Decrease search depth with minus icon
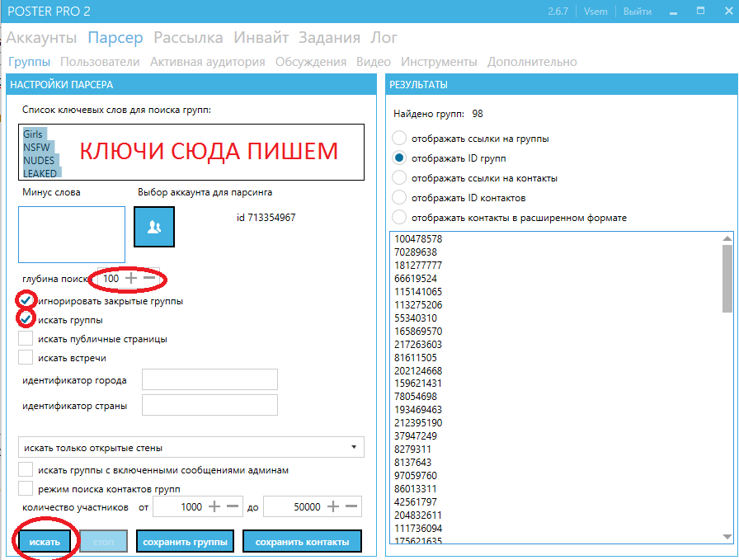 [149, 279]
